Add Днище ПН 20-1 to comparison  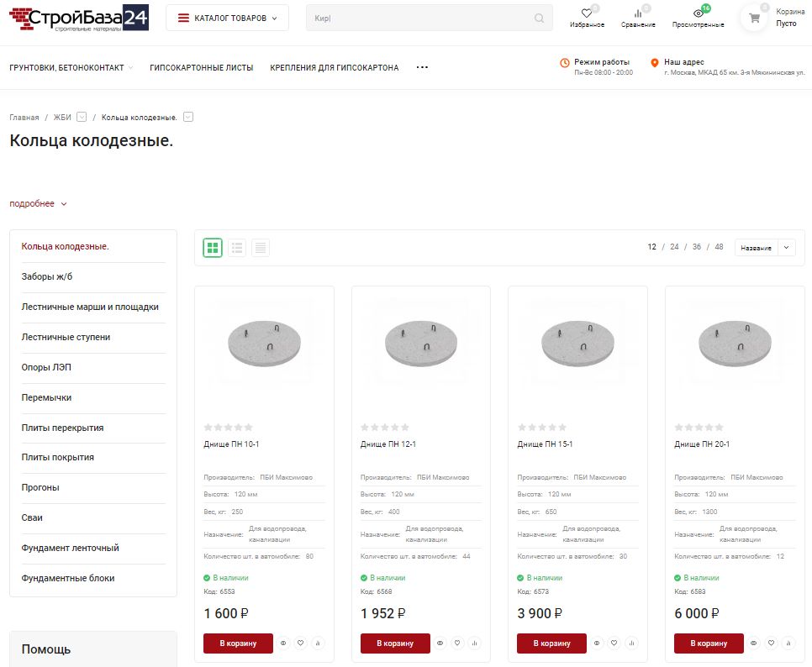[788, 643]
